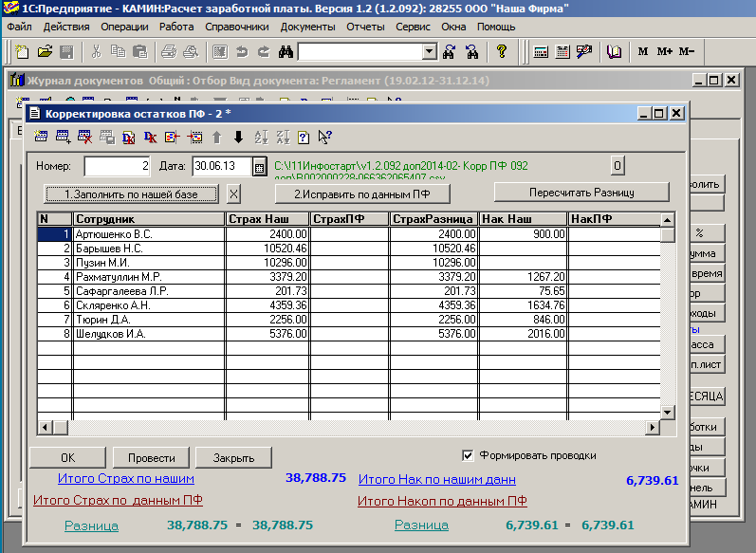This screenshot has width=756, height=553.
Task: Open the calendar picker next to Дата
Action: [259, 167]
